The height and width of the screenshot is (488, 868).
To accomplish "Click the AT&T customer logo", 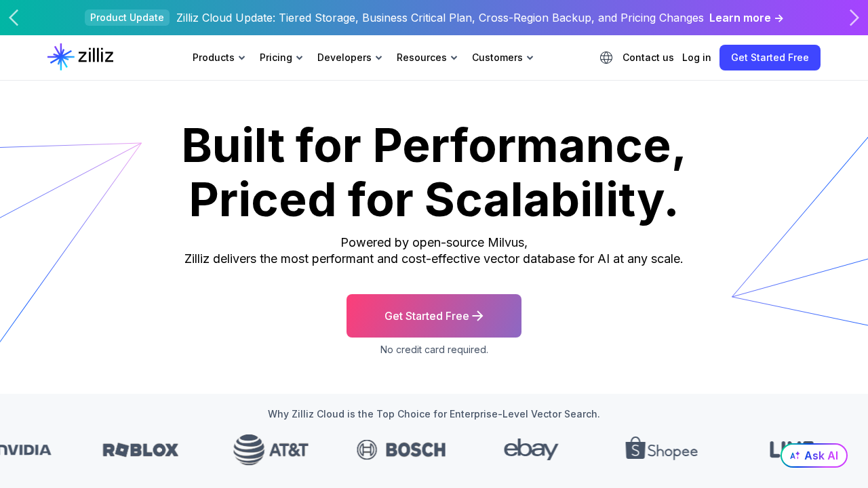I will point(271,450).
